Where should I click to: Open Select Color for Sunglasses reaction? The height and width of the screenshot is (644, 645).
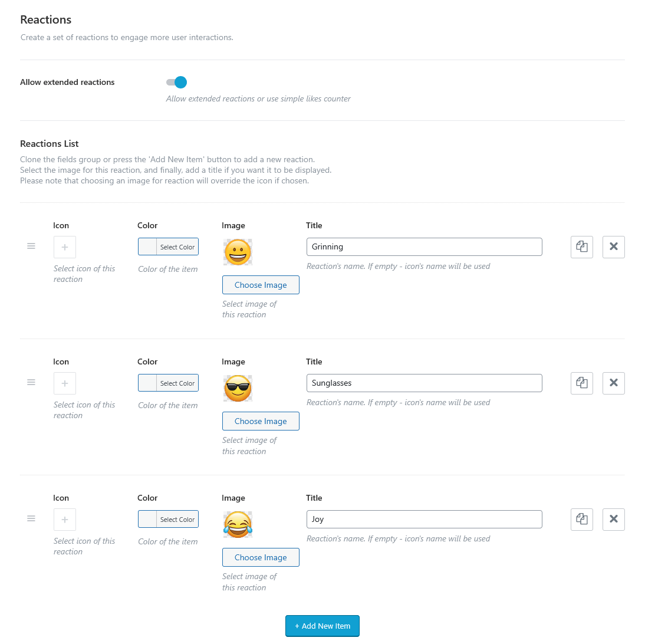click(168, 383)
